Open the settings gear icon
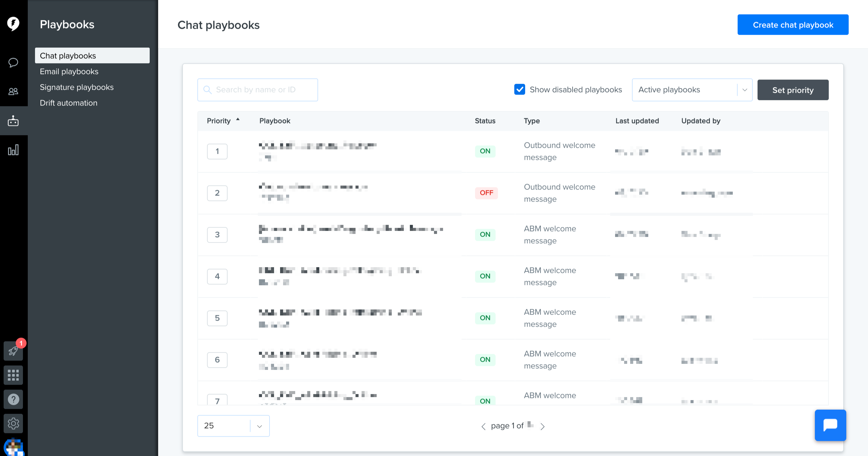Image resolution: width=868 pixels, height=456 pixels. click(x=13, y=424)
